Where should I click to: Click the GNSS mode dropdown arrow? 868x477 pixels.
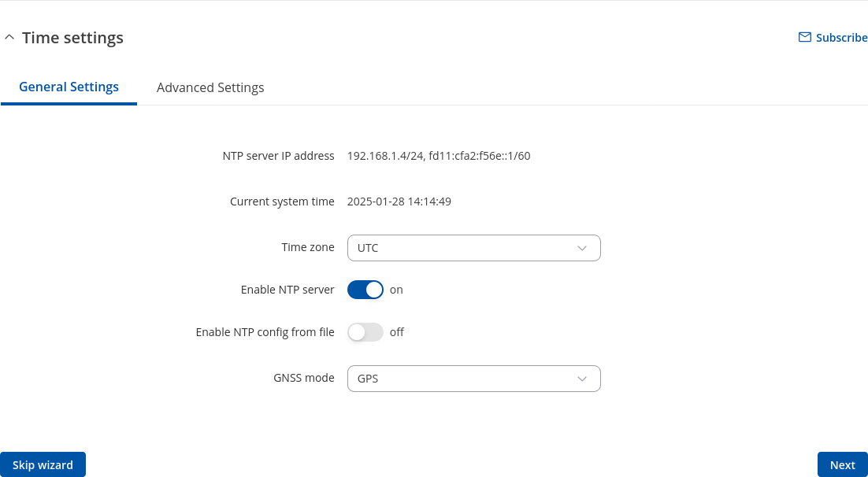582,379
